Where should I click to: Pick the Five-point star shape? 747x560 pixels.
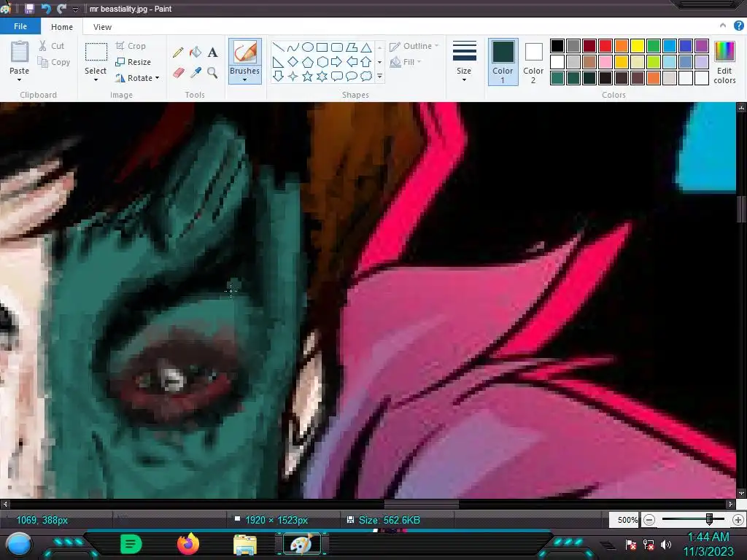coord(308,76)
